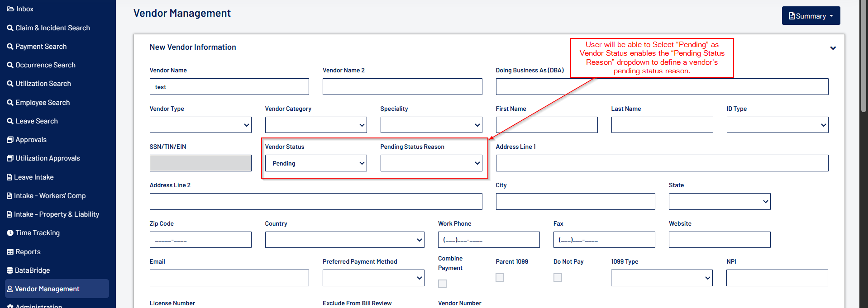Open Claim & Incident Search menu item
This screenshot has height=308, width=868.
tap(52, 28)
